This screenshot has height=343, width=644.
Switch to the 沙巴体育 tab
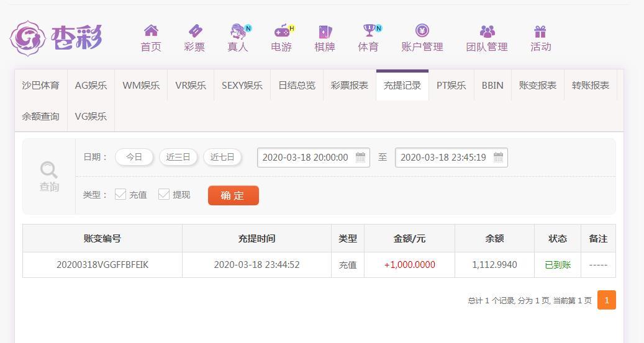(x=40, y=86)
